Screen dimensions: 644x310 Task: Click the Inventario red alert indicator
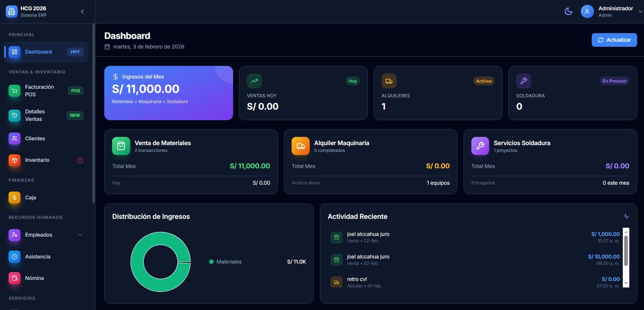click(80, 160)
